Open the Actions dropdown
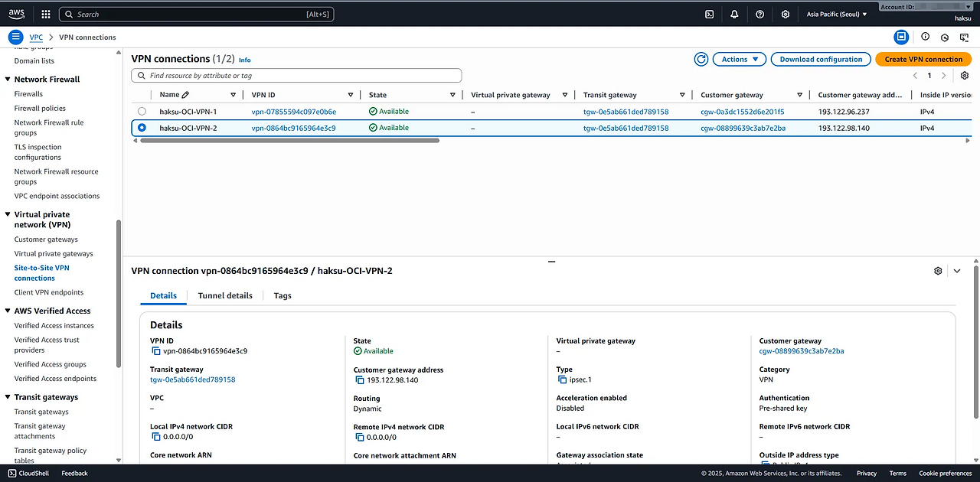 tap(739, 59)
